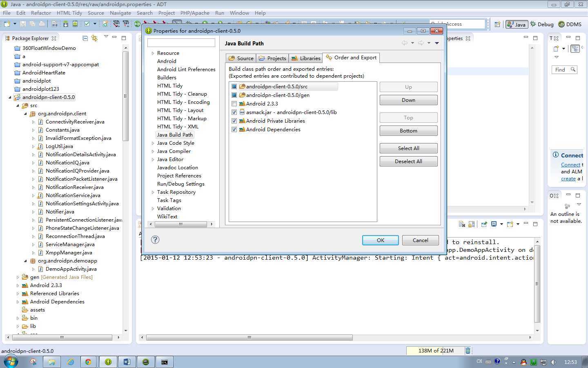Switch to the Projects tab
The width and height of the screenshot is (588, 368).
[272, 58]
